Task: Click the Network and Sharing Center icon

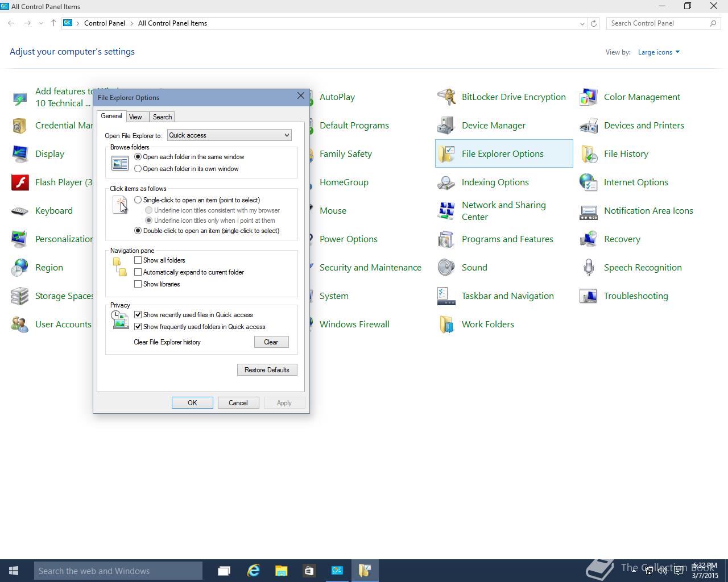Action: [446, 211]
